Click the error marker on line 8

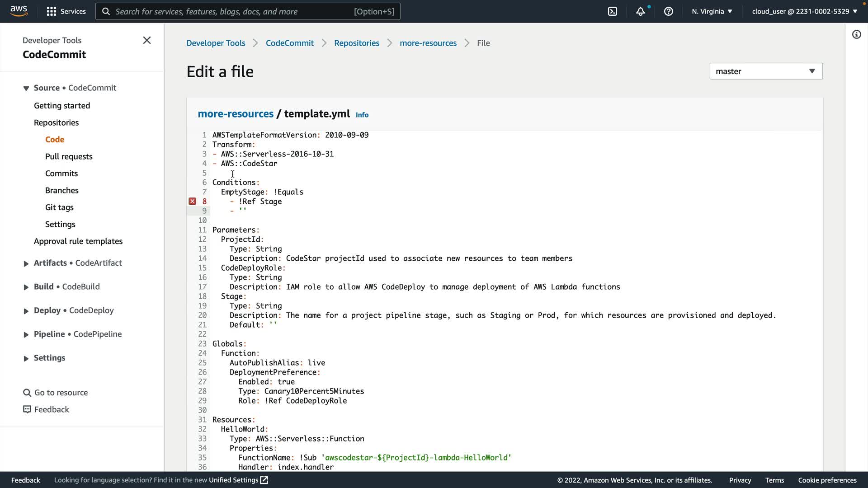193,202
